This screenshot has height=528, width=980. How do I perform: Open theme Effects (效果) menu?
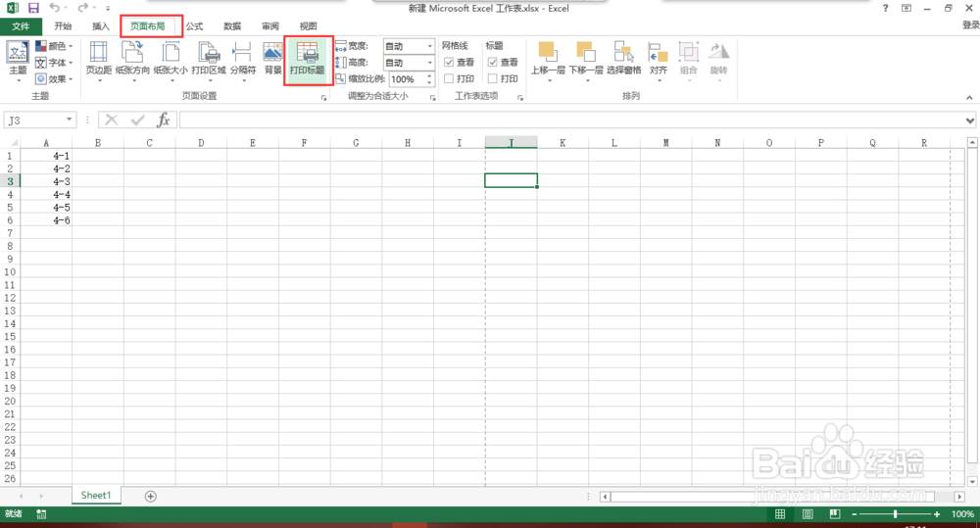54,78
